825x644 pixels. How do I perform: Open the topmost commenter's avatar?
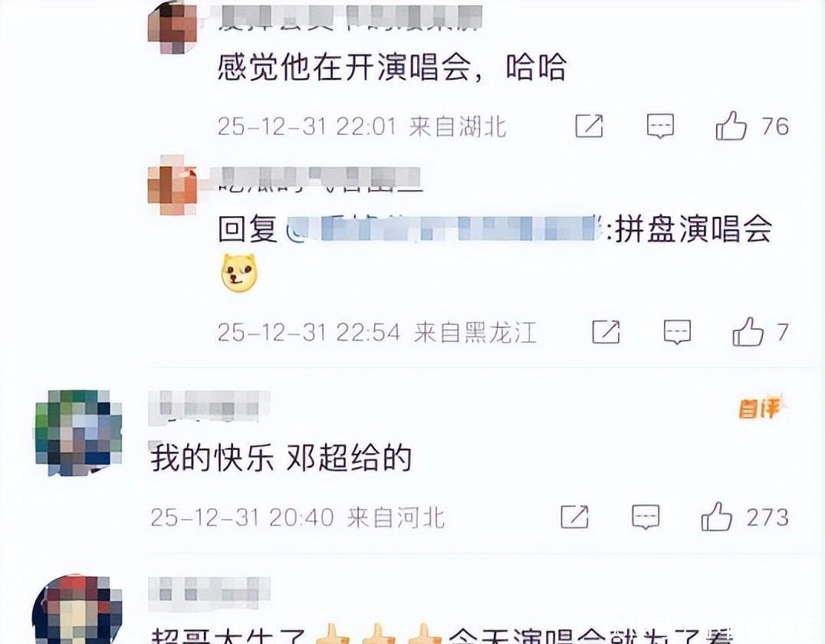[173, 28]
